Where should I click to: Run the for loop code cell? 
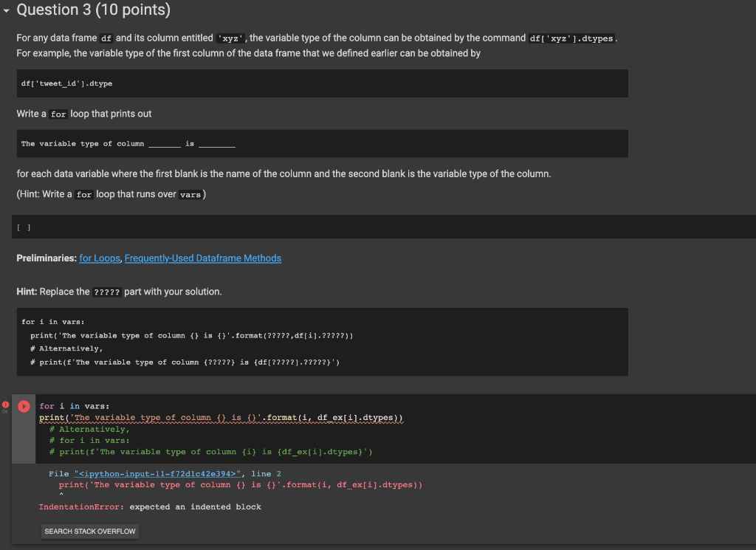coord(23,405)
